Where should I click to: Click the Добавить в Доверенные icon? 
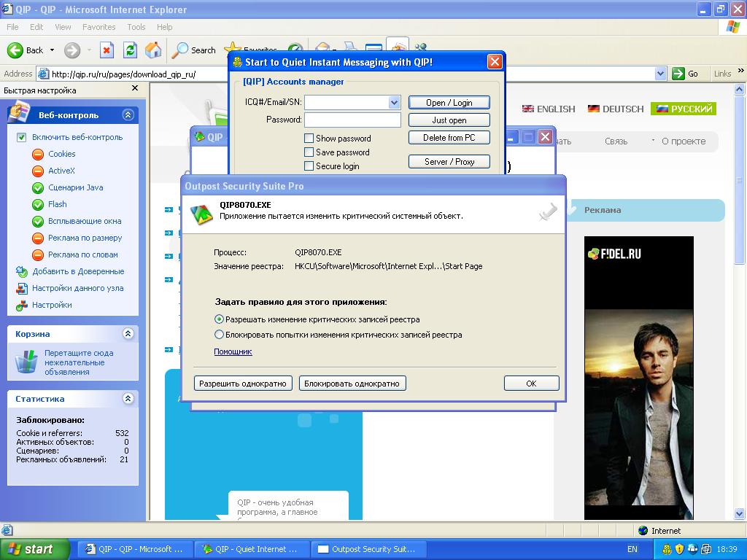(21, 271)
